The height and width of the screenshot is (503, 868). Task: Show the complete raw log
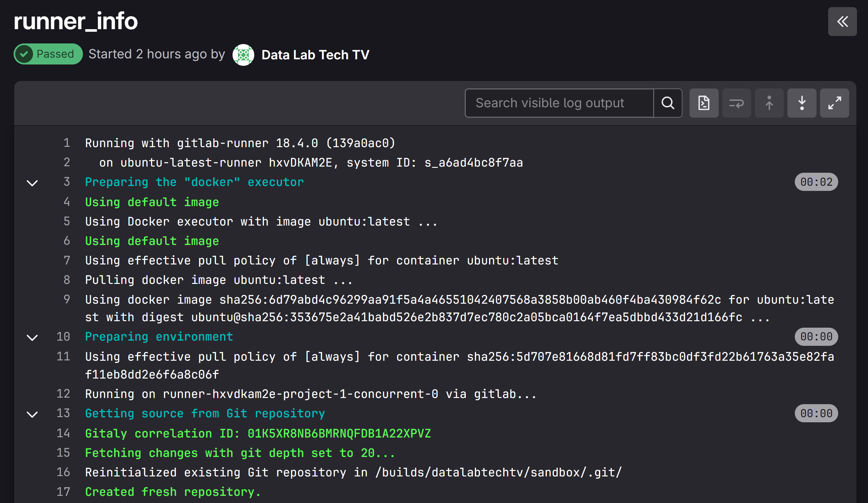[x=704, y=103]
